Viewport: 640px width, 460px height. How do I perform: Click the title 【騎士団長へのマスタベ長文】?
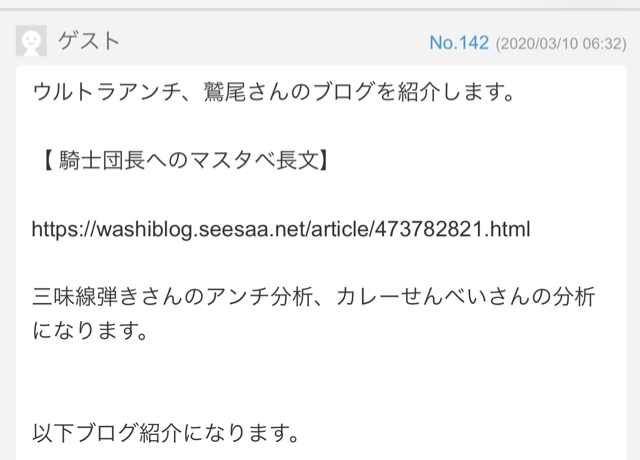[185, 160]
